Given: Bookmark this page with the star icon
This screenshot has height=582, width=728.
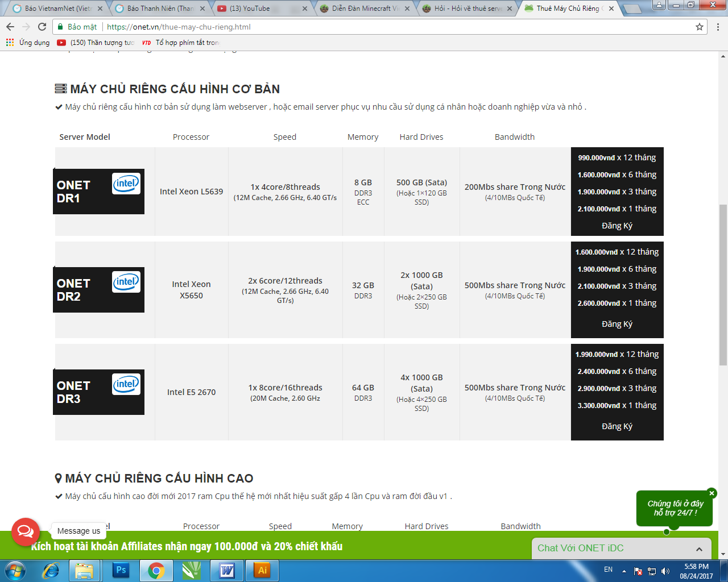Looking at the screenshot, I should [700, 27].
